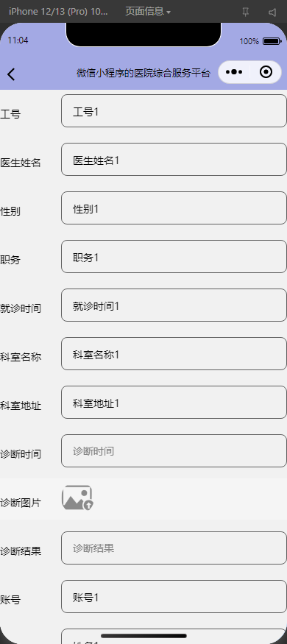Image resolution: width=287 pixels, height=644 pixels.
Task: Expand the 页面信息 dropdown
Action: (x=148, y=12)
